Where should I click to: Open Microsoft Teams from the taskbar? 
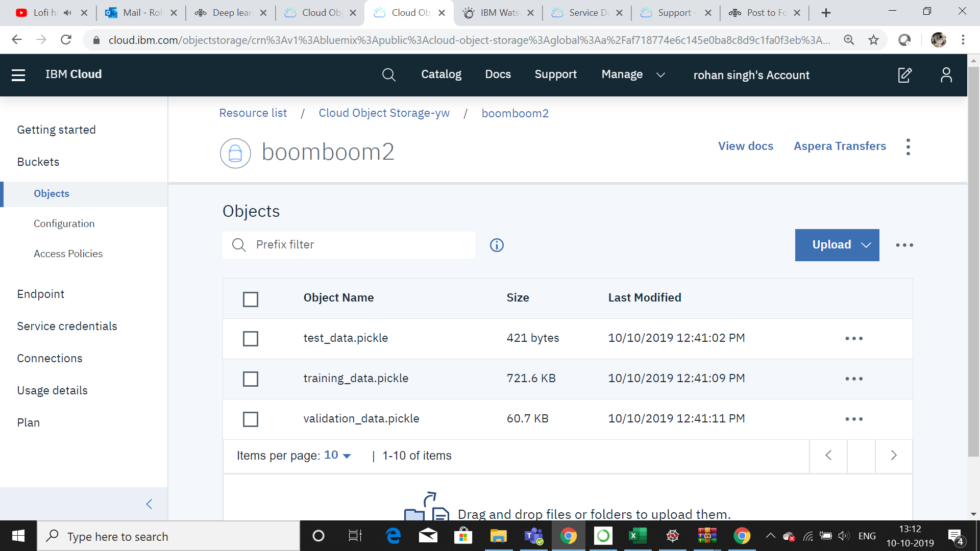point(533,536)
